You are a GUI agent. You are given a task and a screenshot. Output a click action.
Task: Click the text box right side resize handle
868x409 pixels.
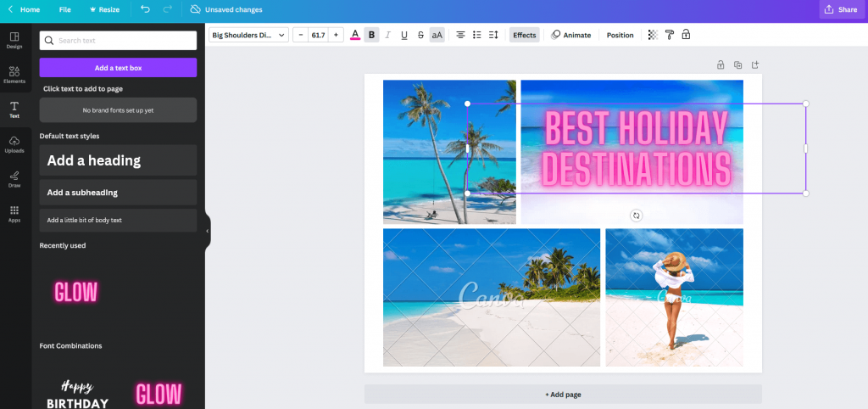(x=805, y=148)
